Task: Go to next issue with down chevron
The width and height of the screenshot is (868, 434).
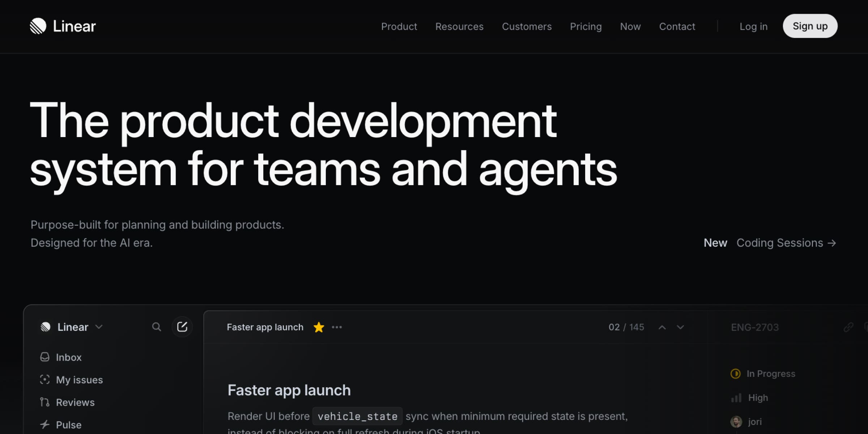Action: click(680, 327)
